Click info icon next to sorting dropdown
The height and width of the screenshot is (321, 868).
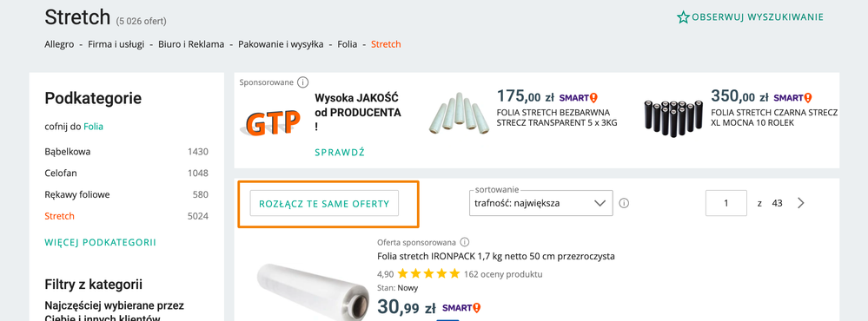[x=624, y=203]
